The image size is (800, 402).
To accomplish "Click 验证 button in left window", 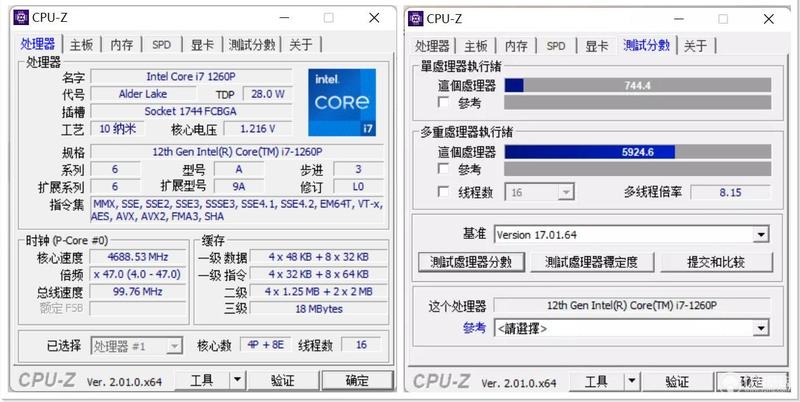I will [x=283, y=380].
